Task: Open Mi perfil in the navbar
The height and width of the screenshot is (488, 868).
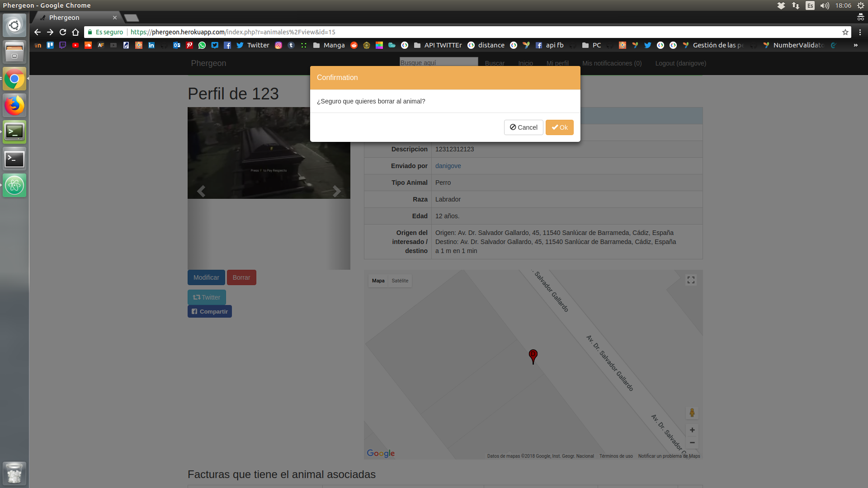Action: (557, 63)
